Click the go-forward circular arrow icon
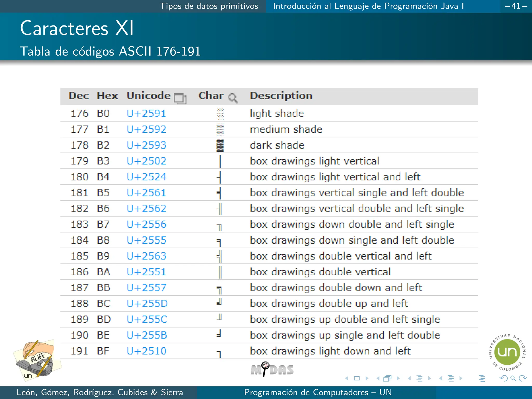The height and width of the screenshot is (399, 532). 523,378
